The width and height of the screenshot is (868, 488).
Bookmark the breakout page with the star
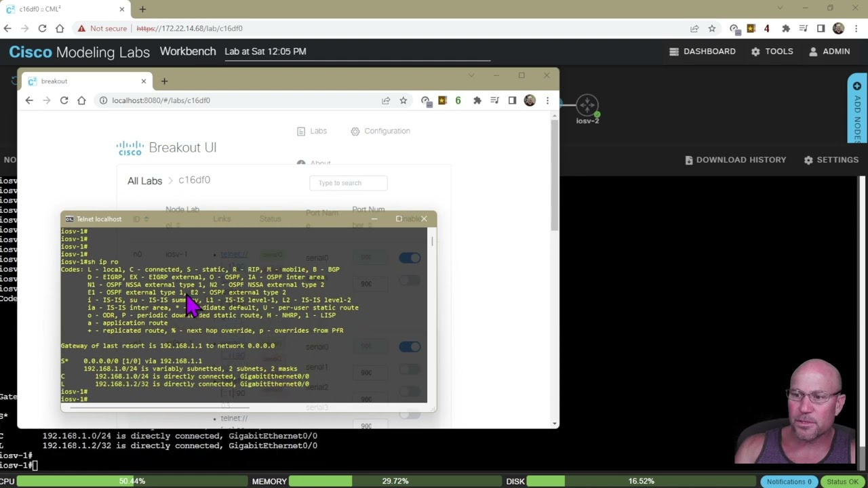pyautogui.click(x=403, y=100)
